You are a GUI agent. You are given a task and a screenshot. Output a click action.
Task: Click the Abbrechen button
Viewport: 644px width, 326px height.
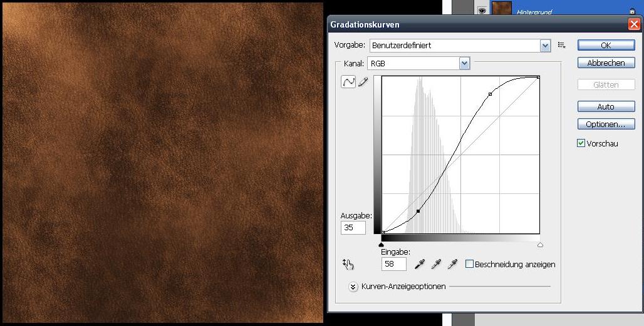coord(606,63)
